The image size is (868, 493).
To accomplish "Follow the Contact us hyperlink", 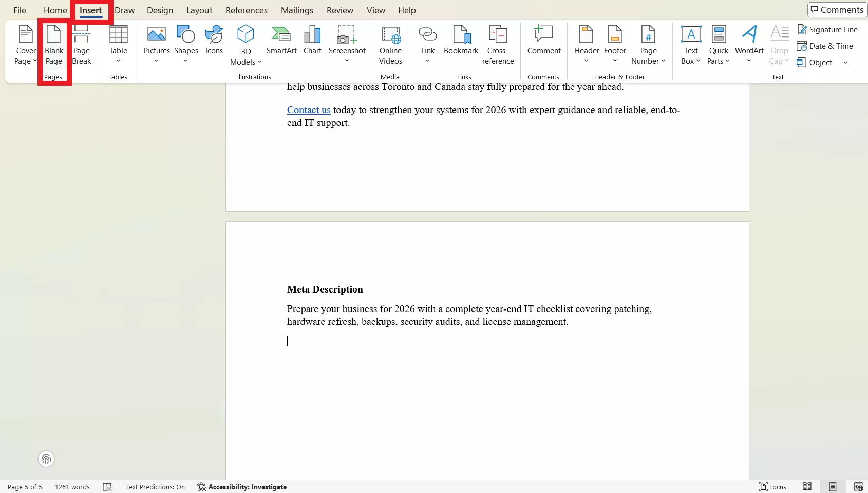I will 309,110.
